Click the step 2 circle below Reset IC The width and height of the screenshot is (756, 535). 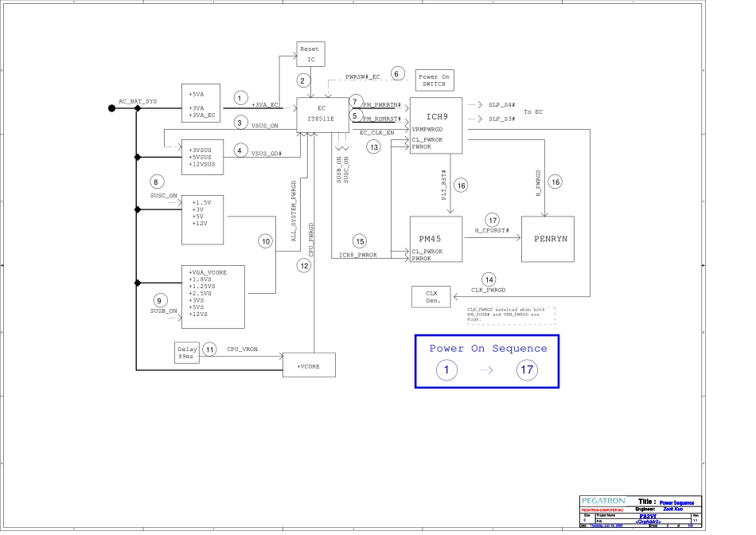302,80
